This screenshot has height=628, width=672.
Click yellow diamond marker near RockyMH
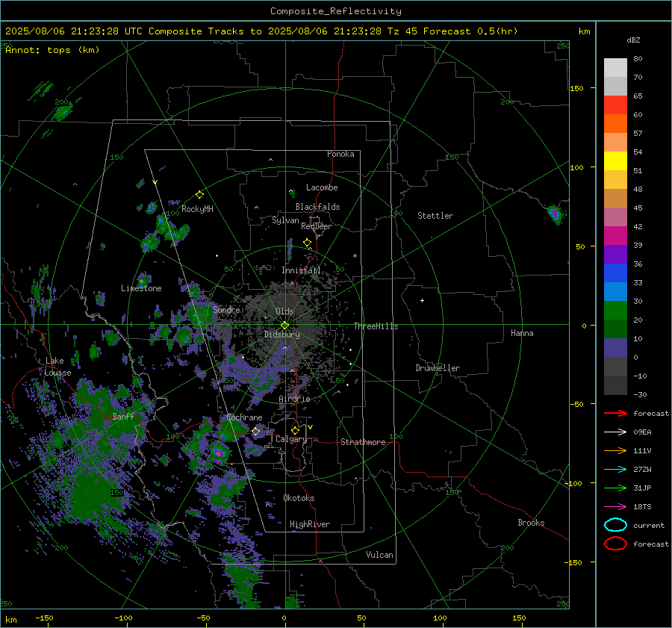tap(199, 195)
